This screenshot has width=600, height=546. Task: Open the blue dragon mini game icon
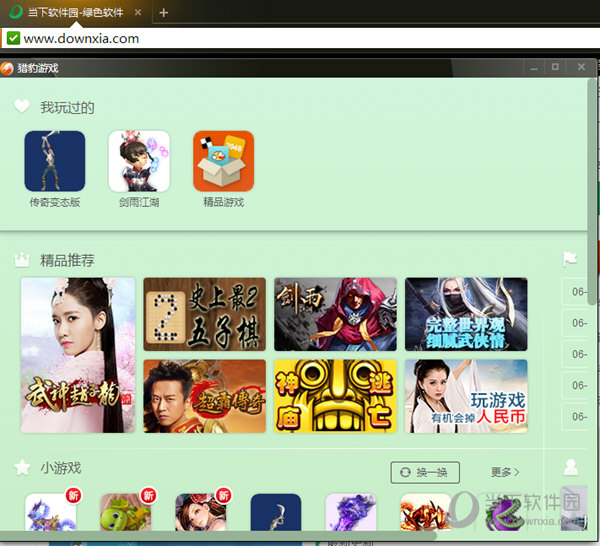51,512
